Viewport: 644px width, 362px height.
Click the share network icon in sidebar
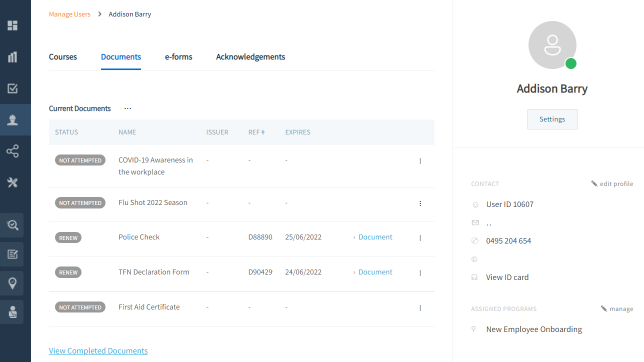(x=12, y=151)
